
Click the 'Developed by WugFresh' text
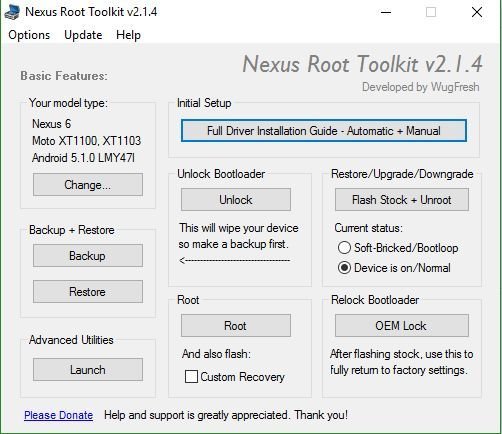[421, 87]
